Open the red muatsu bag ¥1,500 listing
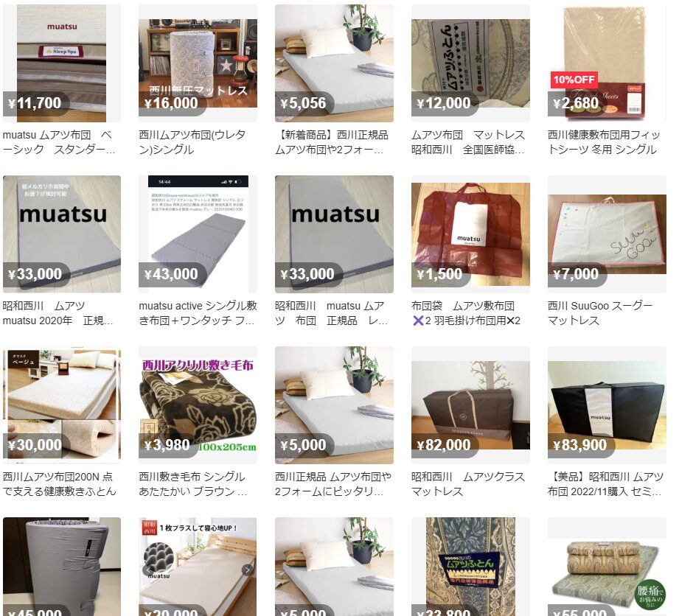The height and width of the screenshot is (616, 679). 470,234
